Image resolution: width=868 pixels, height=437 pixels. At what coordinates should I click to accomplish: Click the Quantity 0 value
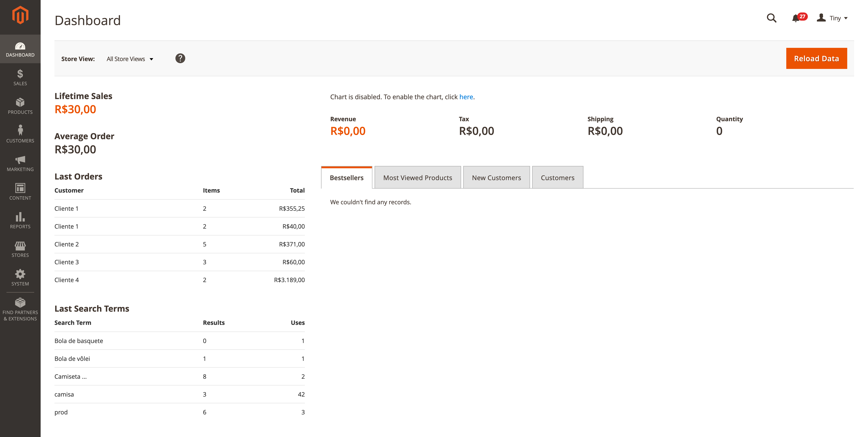(719, 131)
